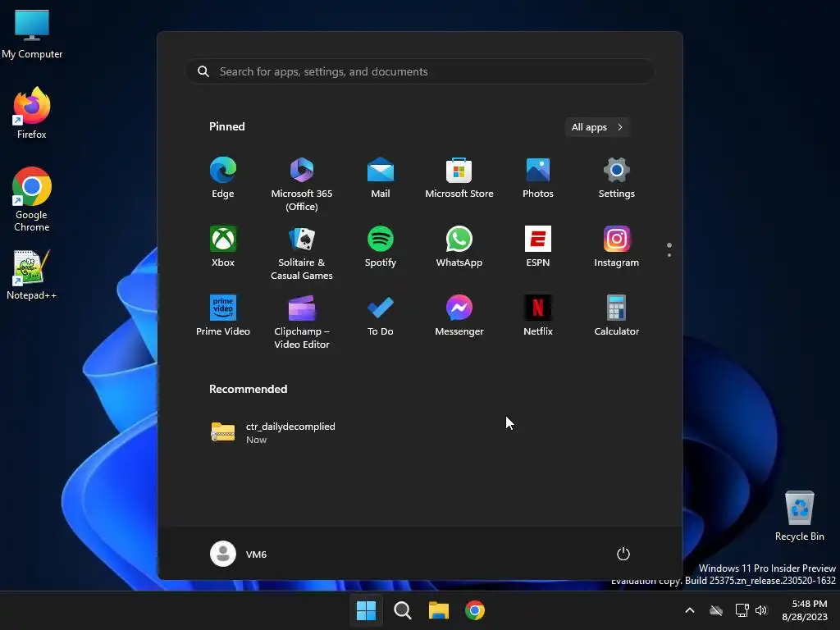Viewport: 840px width, 630px height.
Task: Open Solitaire & Casual Games
Action: tap(302, 253)
